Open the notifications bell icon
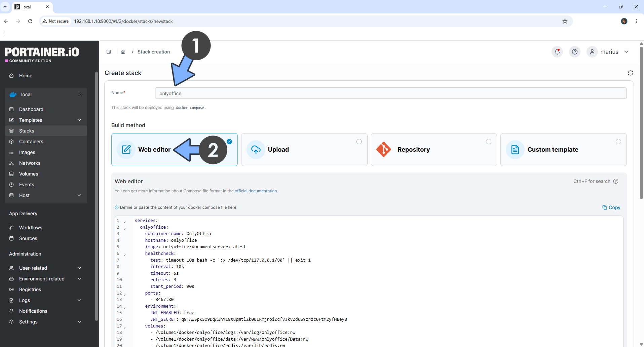 point(557,52)
